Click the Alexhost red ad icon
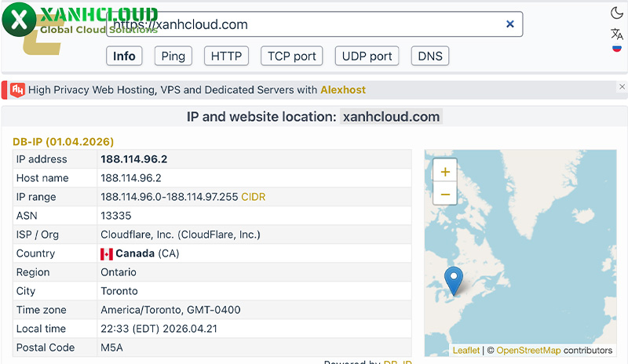628x364 pixels. tap(17, 90)
